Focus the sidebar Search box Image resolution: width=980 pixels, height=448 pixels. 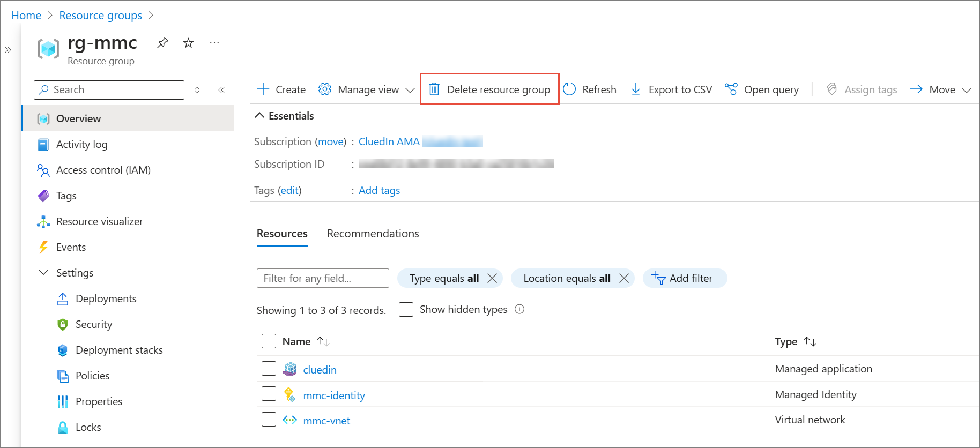click(x=109, y=90)
